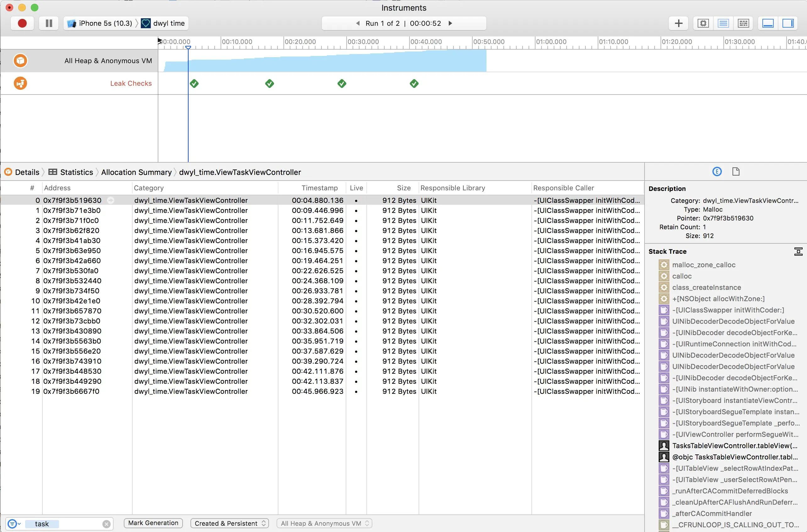Toggle the bottom detail pane view

pos(768,24)
